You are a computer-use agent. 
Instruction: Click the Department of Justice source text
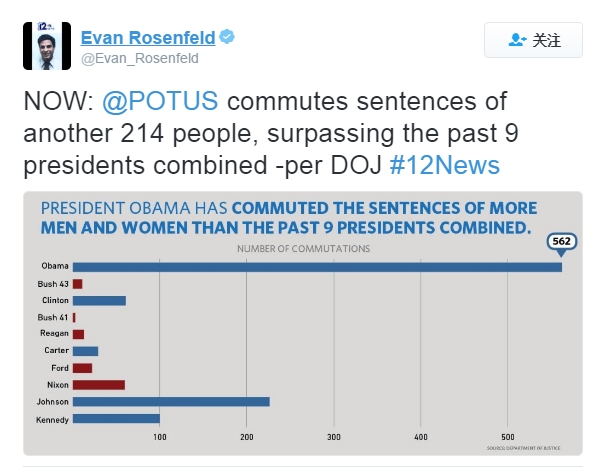pos(515,448)
